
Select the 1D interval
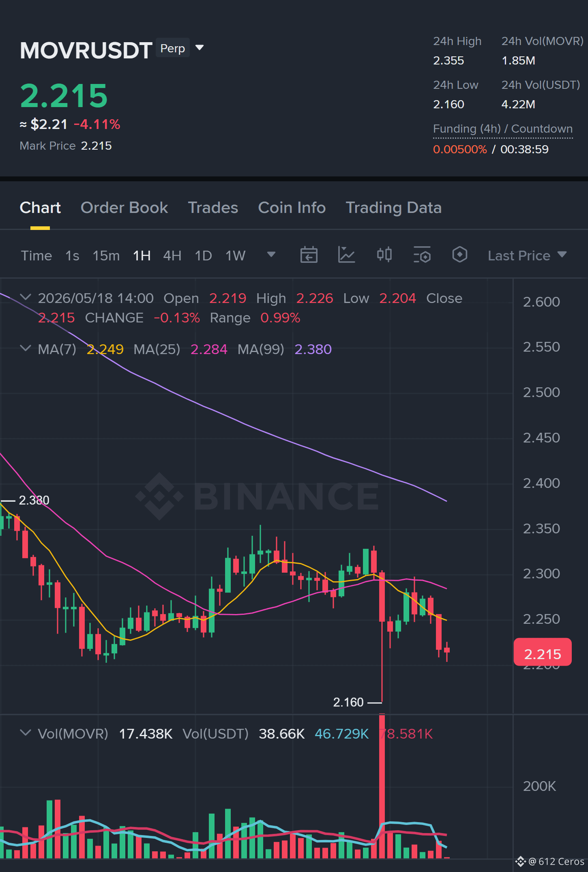point(203,256)
